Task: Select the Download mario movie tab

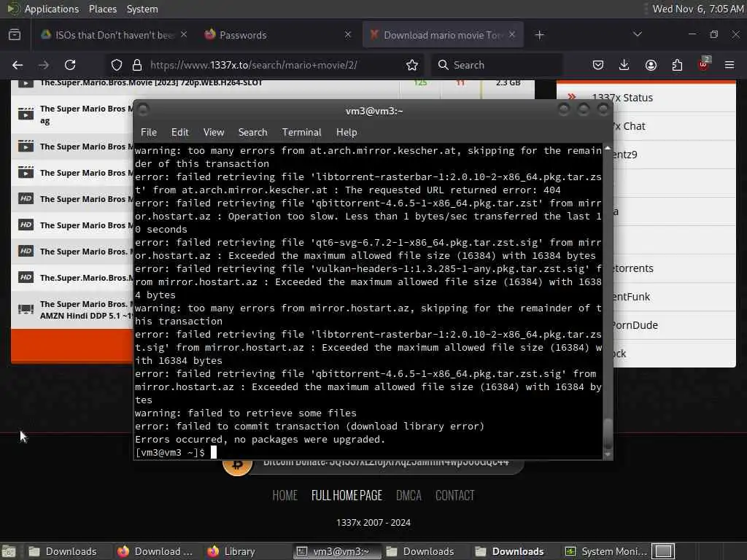Action: [443, 35]
